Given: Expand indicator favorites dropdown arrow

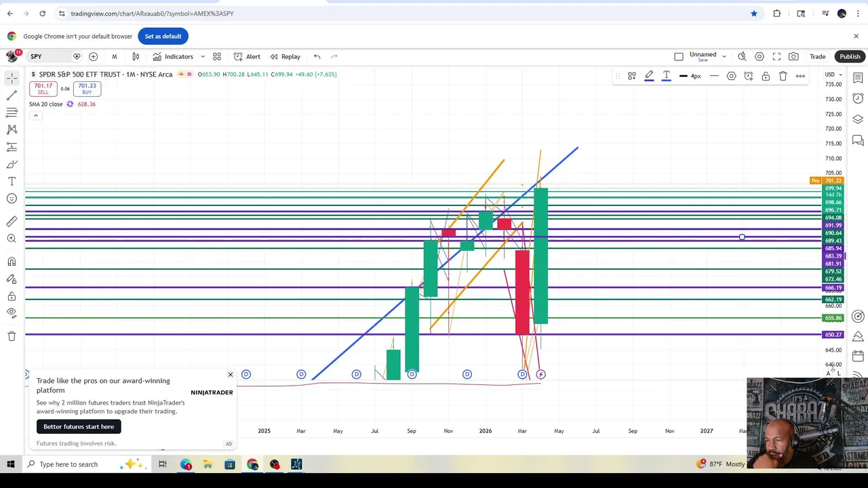Looking at the screenshot, I should (203, 56).
